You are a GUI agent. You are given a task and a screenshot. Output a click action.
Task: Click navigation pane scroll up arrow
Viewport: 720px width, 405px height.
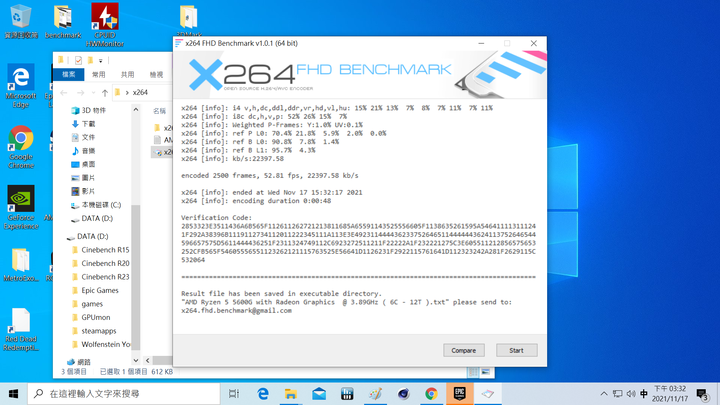click(x=136, y=109)
